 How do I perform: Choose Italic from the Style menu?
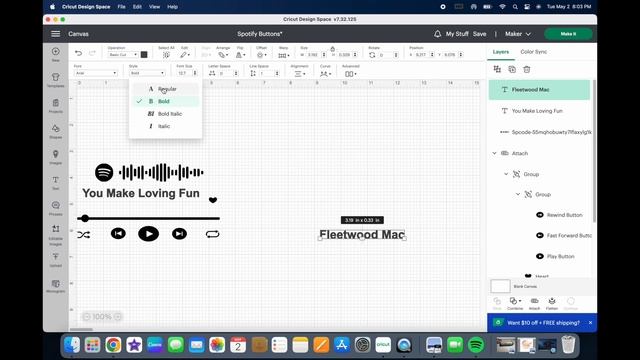(165, 126)
